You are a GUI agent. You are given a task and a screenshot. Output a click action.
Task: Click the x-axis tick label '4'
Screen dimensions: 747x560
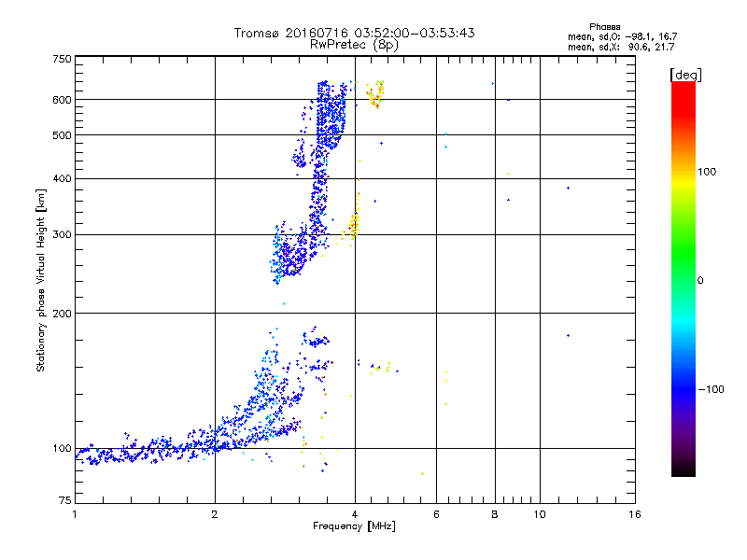tap(355, 514)
